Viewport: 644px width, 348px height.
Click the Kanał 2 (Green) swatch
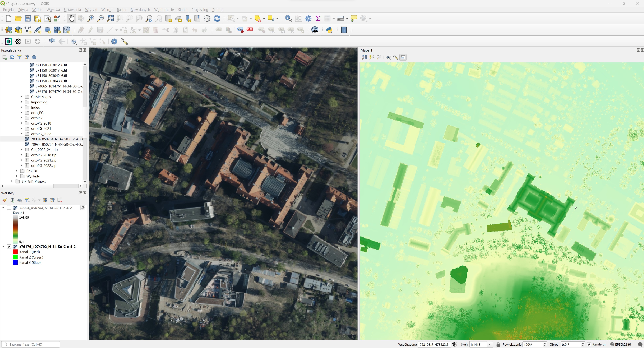(x=15, y=257)
